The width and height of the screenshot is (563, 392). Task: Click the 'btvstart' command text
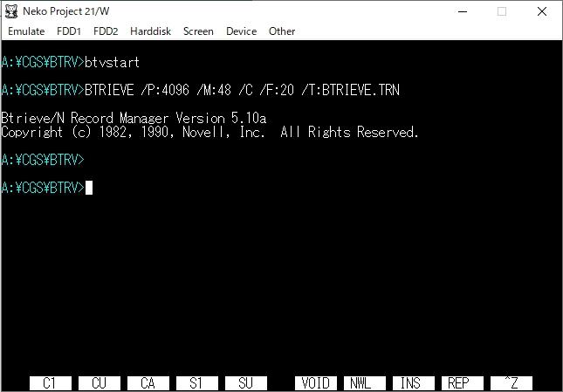112,63
